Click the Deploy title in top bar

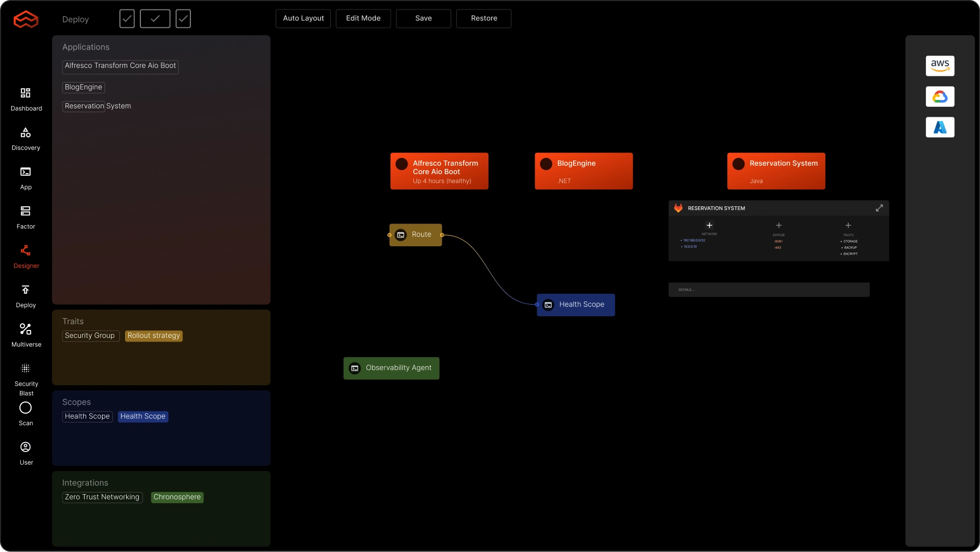point(75,19)
